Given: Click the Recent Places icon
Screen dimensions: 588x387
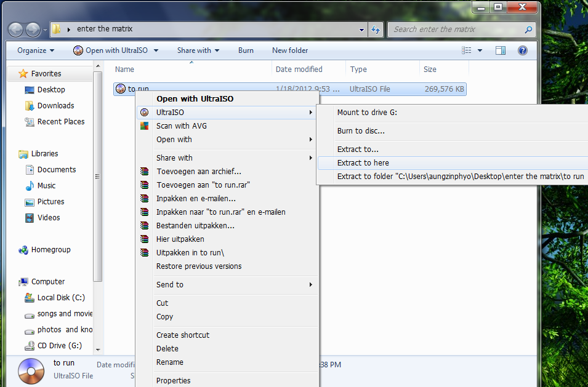Looking at the screenshot, I should click(x=30, y=122).
